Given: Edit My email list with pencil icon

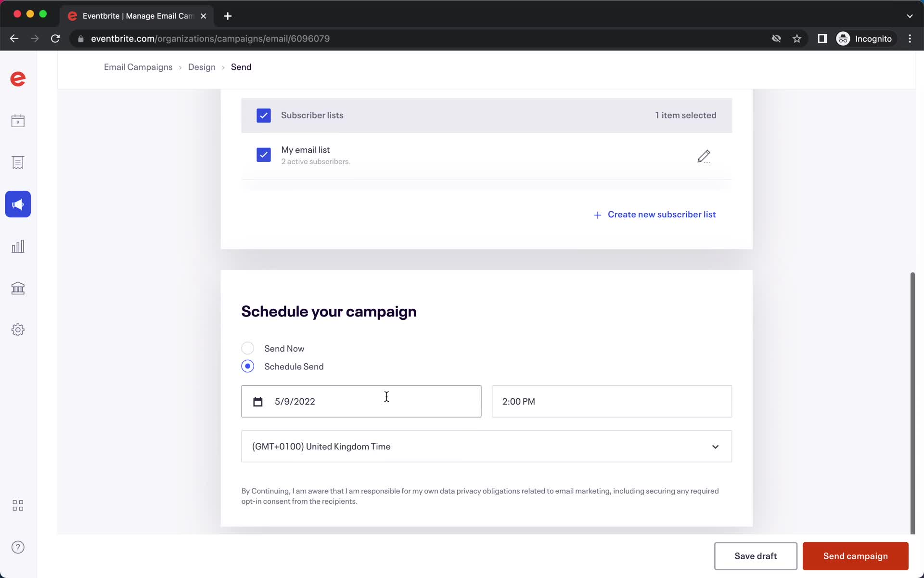Looking at the screenshot, I should 704,156.
